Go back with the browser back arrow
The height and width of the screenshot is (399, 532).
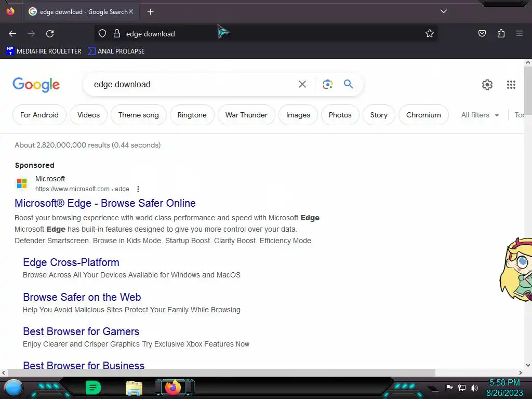(12, 34)
